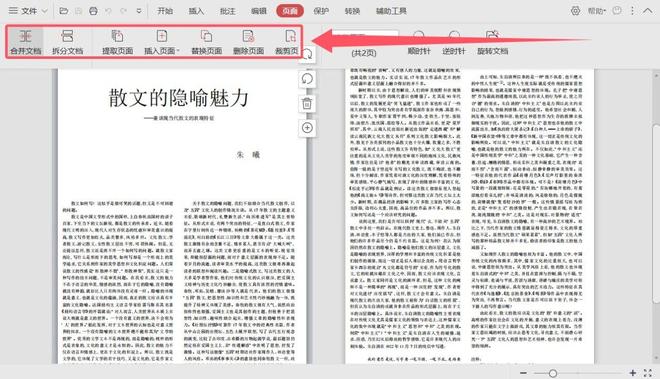Image resolution: width=660 pixels, height=379 pixels.
Task: Click the redo arrow icon
Action: click(x=123, y=11)
